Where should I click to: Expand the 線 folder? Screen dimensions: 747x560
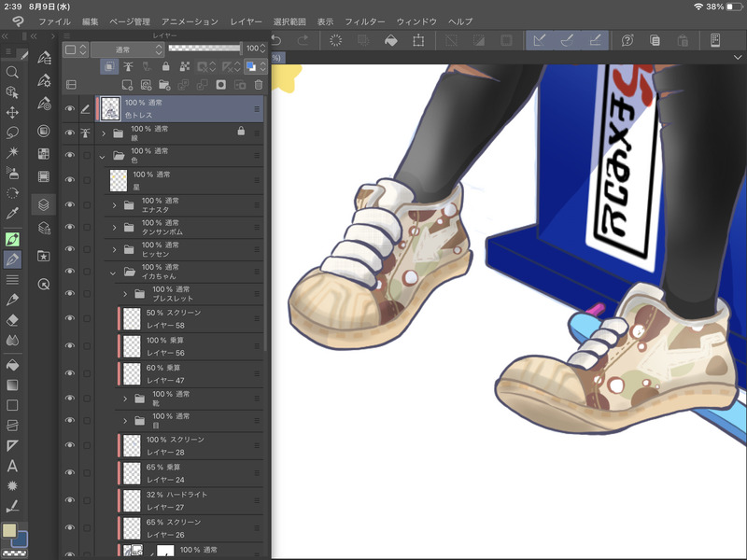(105, 133)
